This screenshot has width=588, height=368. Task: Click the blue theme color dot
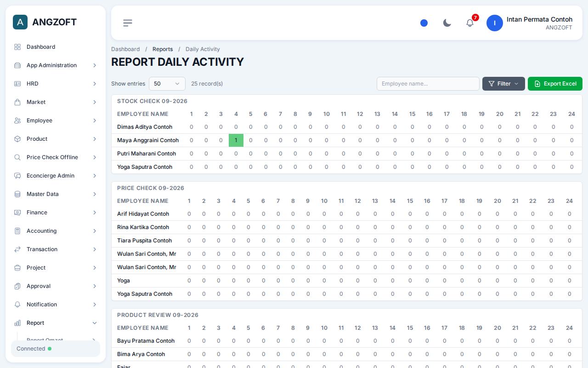click(x=424, y=23)
